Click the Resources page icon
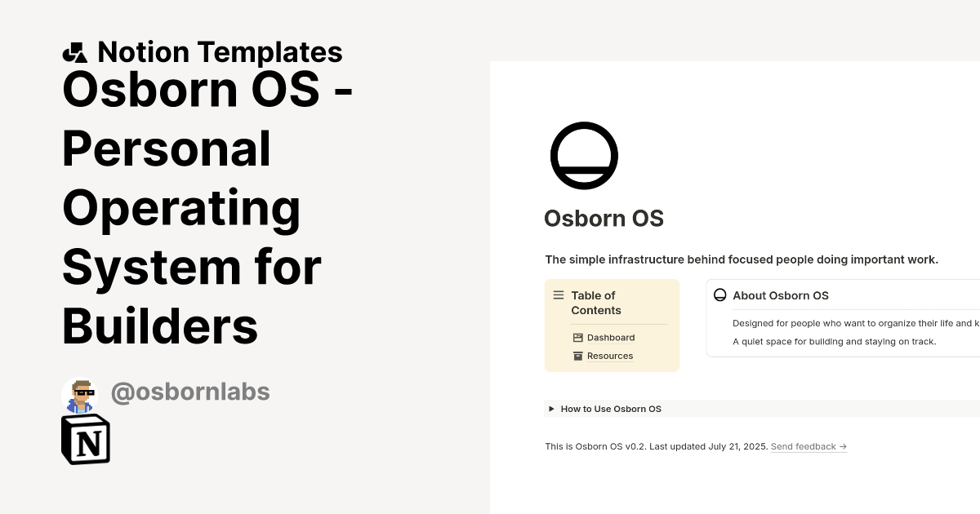Viewport: 980px width, 514px height. click(577, 356)
